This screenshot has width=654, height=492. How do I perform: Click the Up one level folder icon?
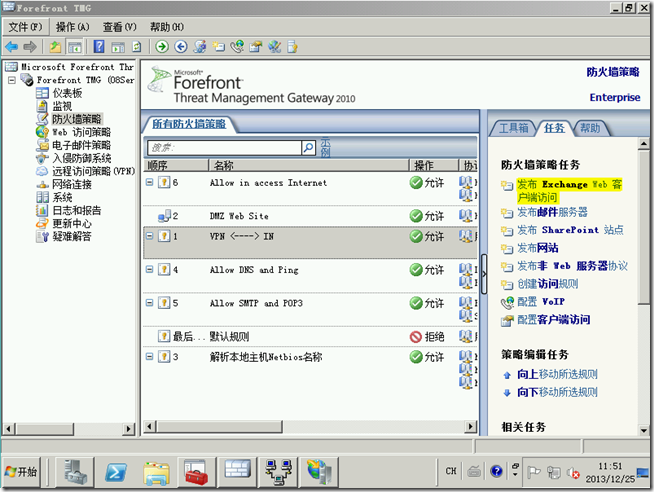click(55, 47)
